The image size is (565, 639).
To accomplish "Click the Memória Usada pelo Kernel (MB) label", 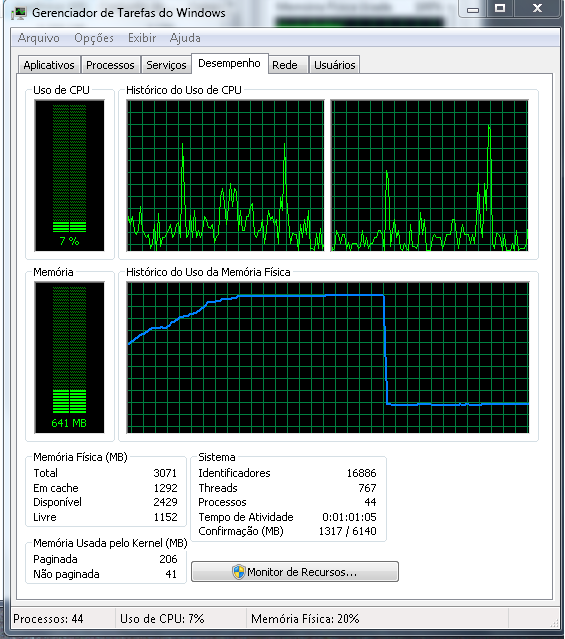I will point(110,543).
